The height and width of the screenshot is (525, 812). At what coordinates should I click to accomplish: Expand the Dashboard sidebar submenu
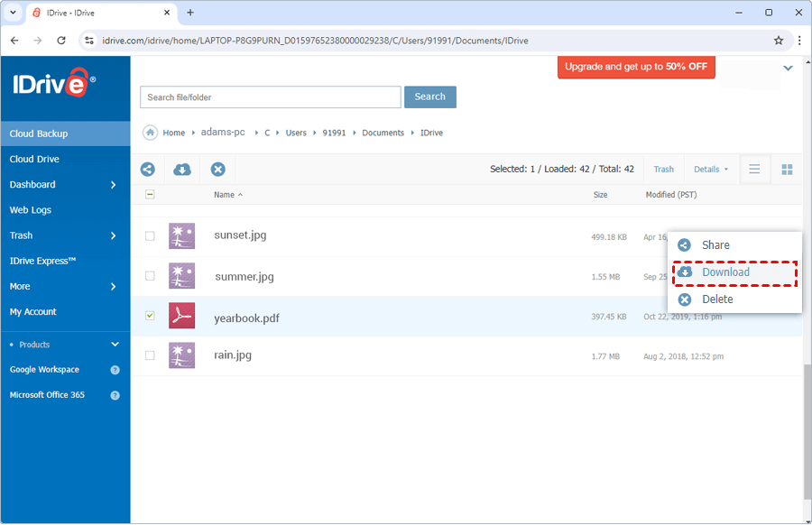click(x=113, y=185)
